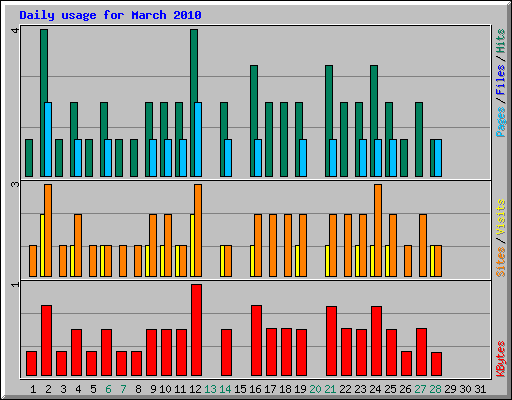
Task: Click the green Hits bar for day 27
Action: pos(419,139)
